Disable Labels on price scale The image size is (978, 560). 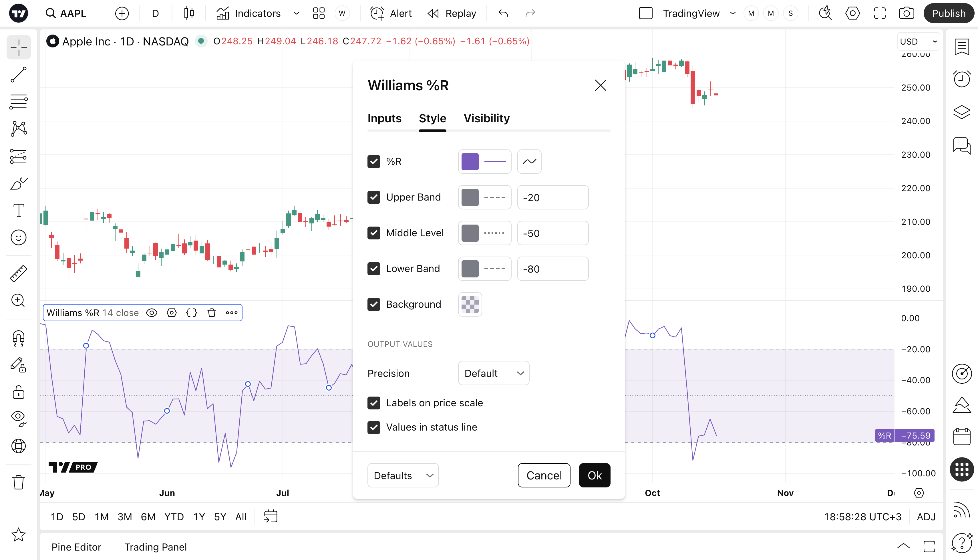(x=374, y=403)
